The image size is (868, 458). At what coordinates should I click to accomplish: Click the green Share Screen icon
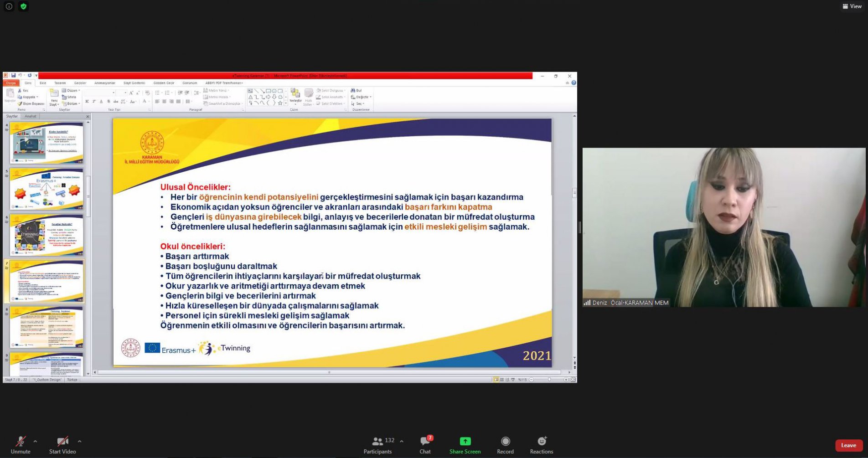(x=465, y=441)
